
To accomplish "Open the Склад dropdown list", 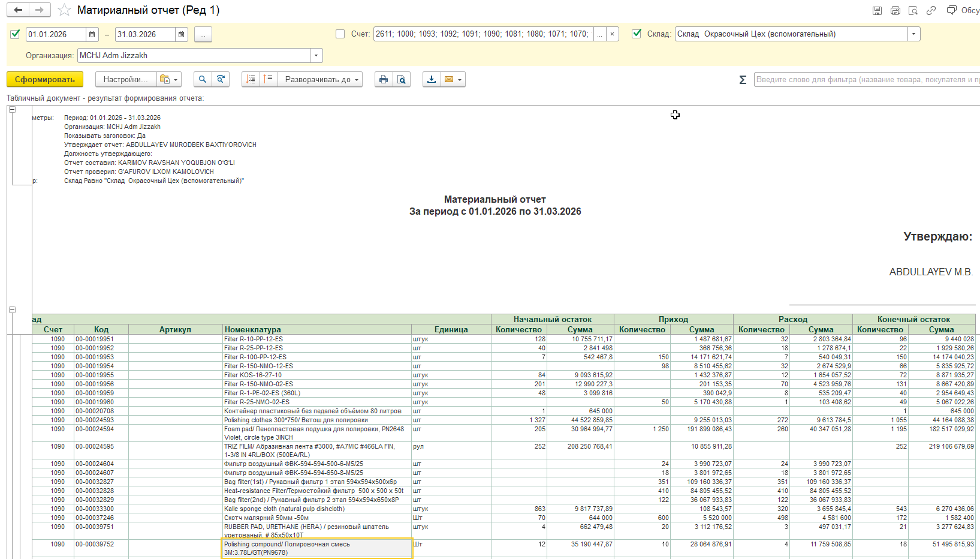I will click(x=913, y=34).
